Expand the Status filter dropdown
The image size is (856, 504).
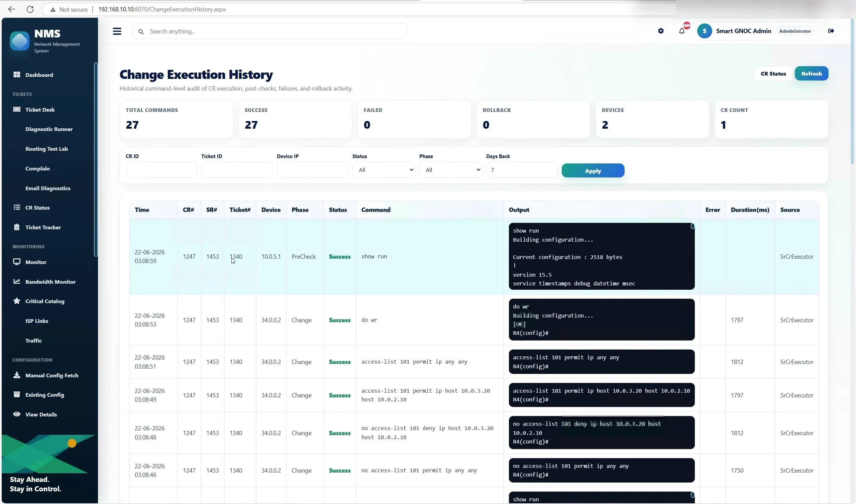tap(384, 170)
